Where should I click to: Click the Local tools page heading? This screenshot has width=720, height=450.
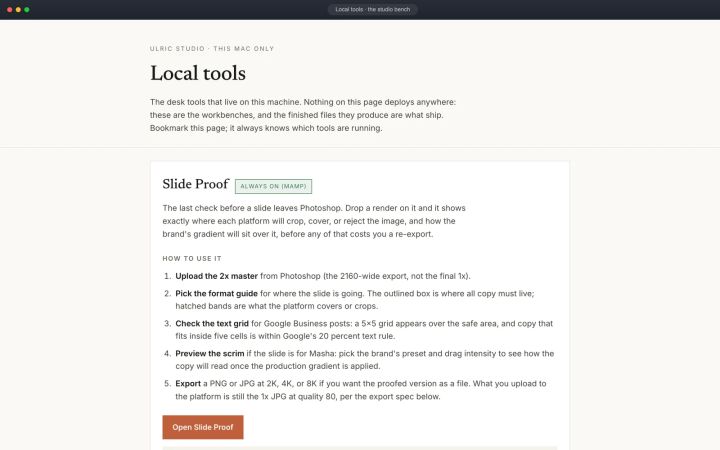coord(198,73)
